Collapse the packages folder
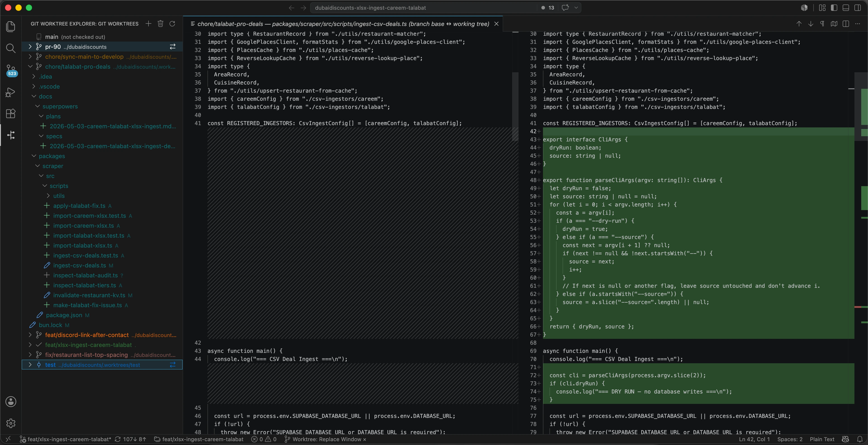This screenshot has width=868, height=445. (x=34, y=156)
